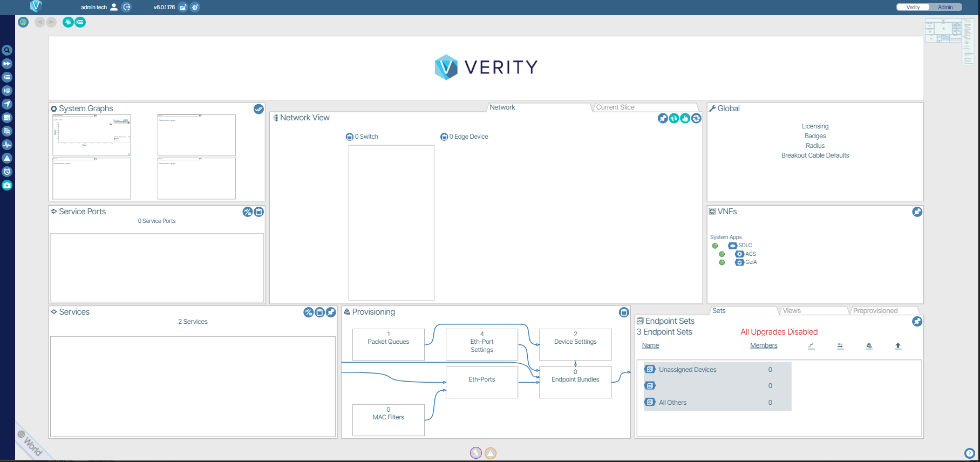Toggle the System Graphs double-check button
The height and width of the screenshot is (462, 980).
click(x=258, y=109)
